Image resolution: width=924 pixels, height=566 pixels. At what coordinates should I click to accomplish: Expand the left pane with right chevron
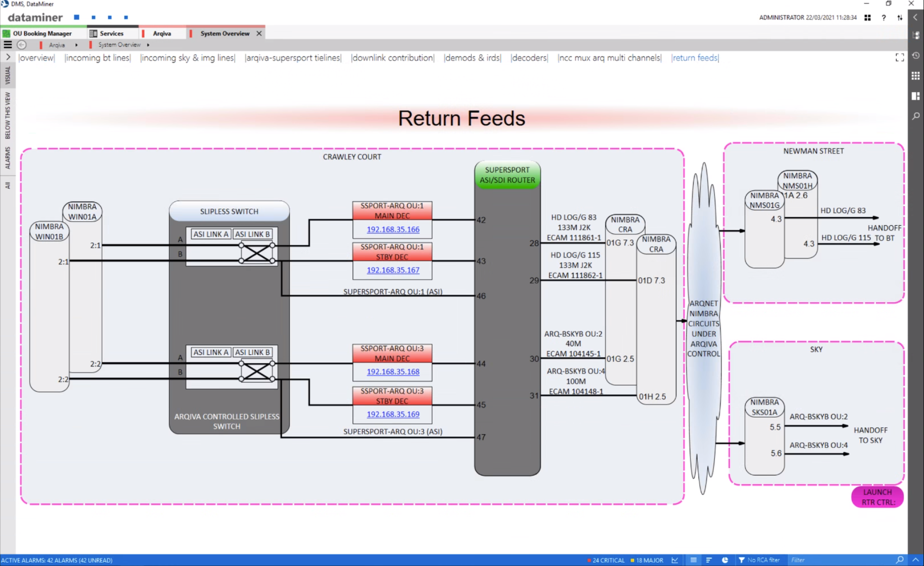pyautogui.click(x=8, y=57)
